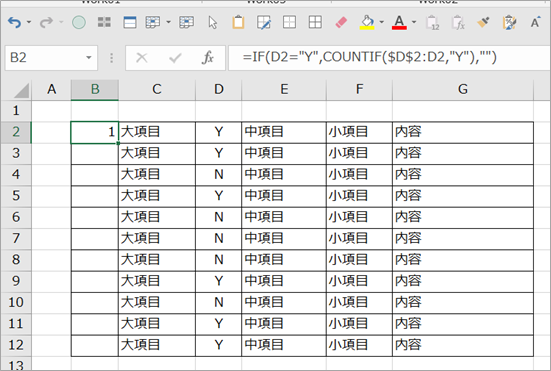Open the font color dropdown arrow

point(414,22)
